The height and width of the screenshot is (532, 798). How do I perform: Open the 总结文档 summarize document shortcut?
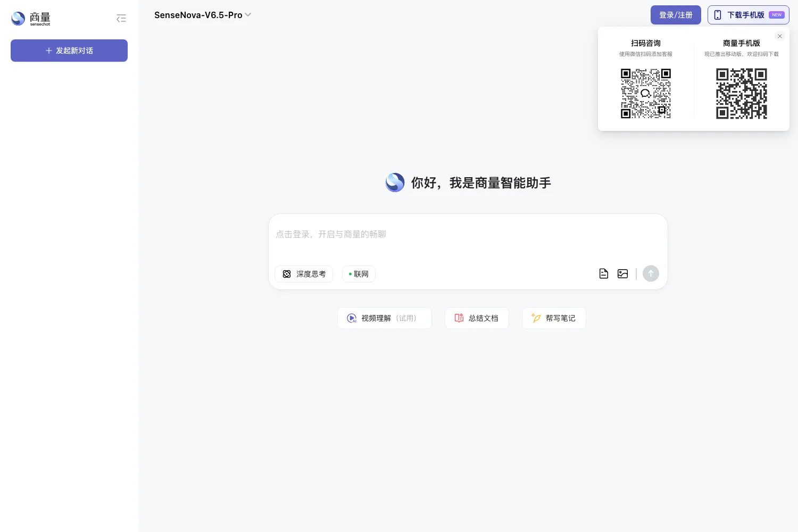[x=477, y=318]
